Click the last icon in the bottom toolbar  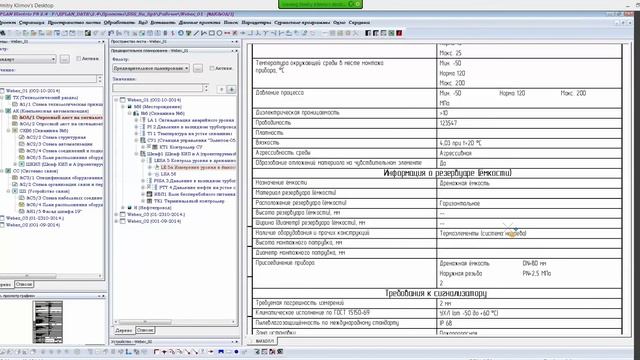point(280,351)
